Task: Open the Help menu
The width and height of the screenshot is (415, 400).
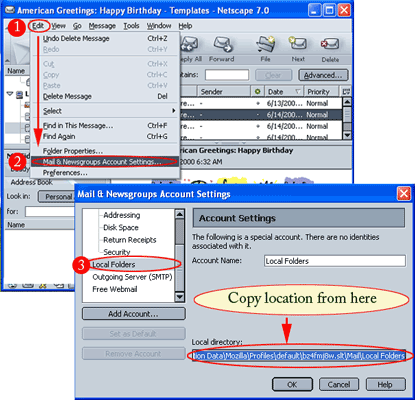Action: tap(185, 26)
